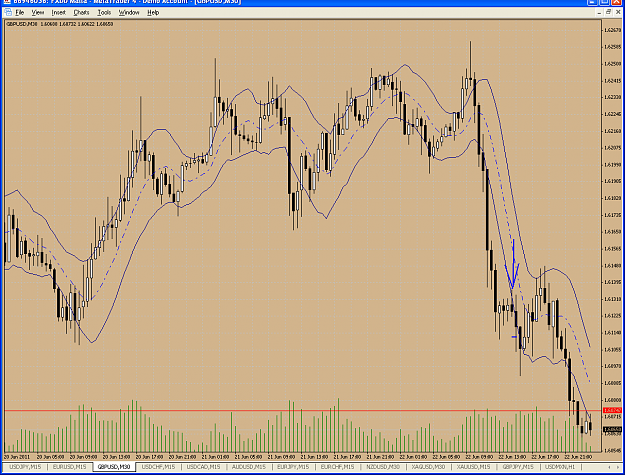Switch to the NZDUSD,M30 chart tab
This screenshot has height=475, width=625.
pos(383,467)
